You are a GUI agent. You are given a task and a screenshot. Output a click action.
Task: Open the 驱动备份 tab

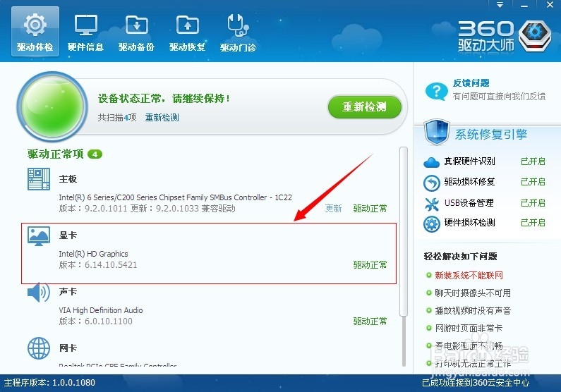pos(136,32)
